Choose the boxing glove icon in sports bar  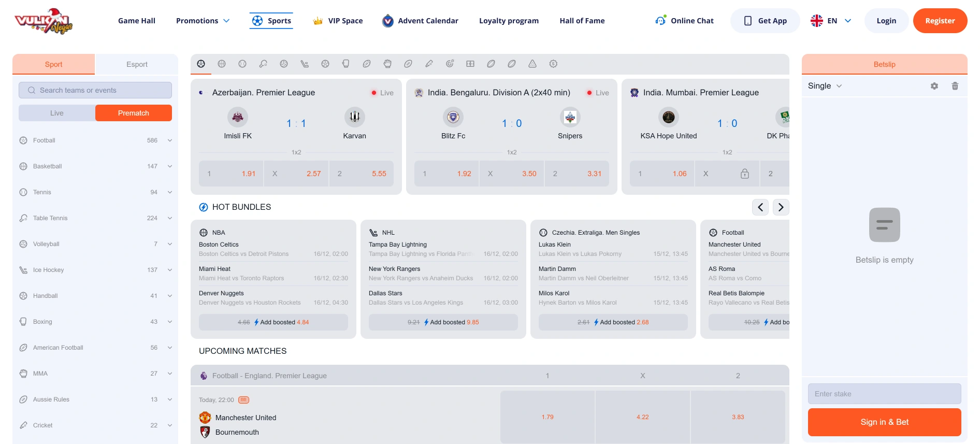coord(346,64)
